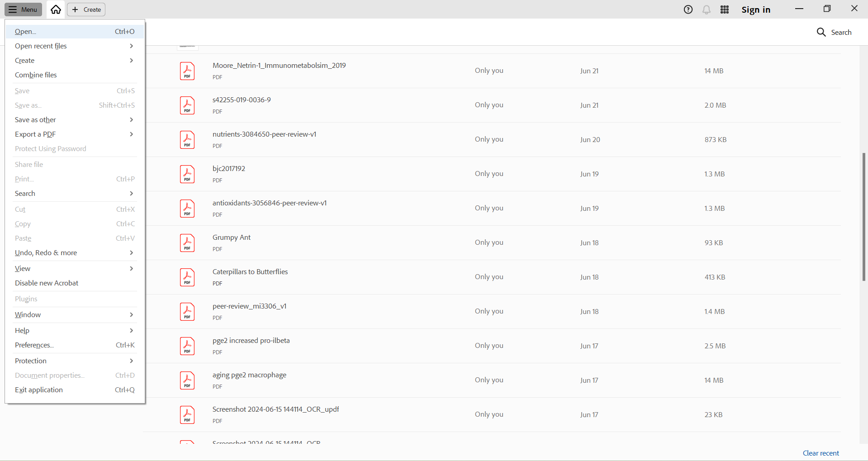Select Disable new Acrobat option
This screenshot has width=868, height=461.
(47, 283)
